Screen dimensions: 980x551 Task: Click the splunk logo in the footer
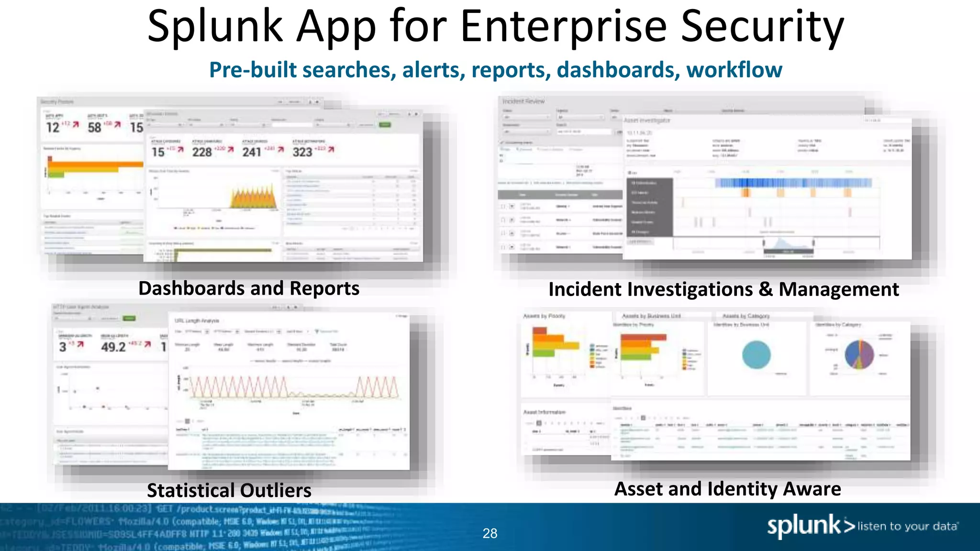[x=811, y=526]
